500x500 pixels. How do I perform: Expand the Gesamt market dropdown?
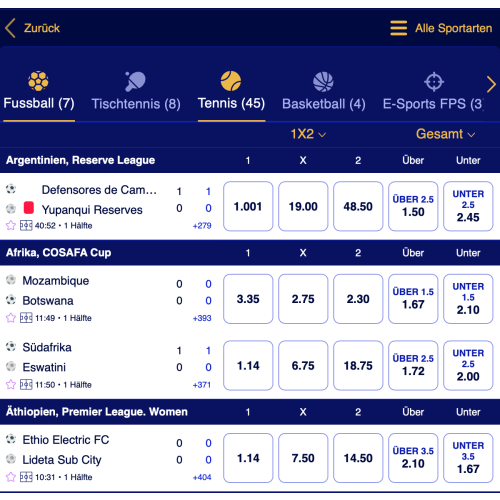click(x=445, y=134)
